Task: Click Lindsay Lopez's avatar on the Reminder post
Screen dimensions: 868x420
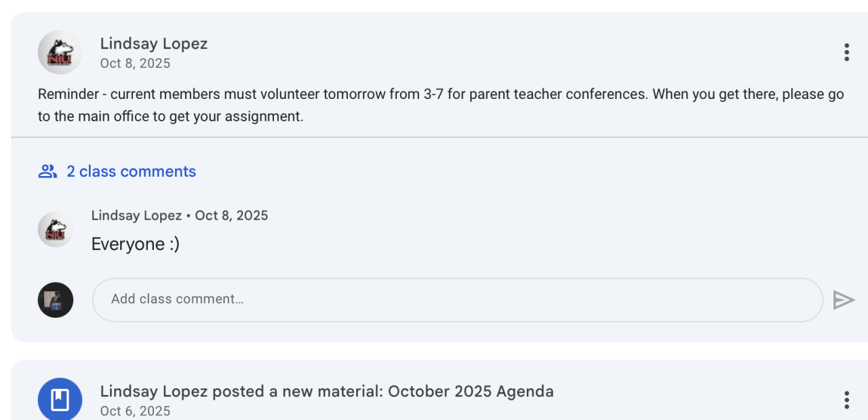Action: pyautogui.click(x=60, y=52)
